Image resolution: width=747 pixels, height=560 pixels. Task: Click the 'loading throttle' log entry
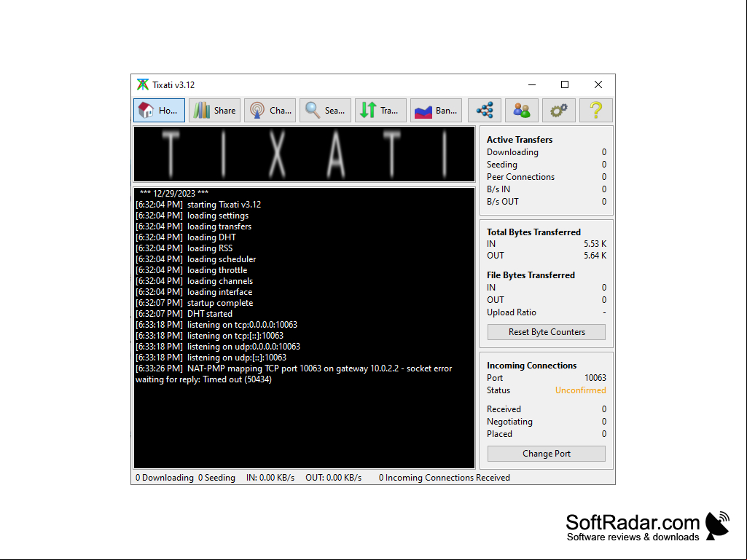tap(192, 270)
